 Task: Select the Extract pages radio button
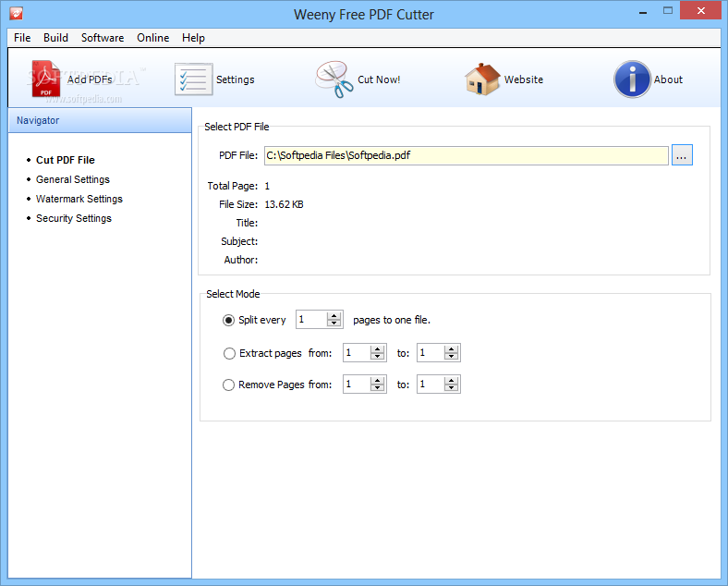[229, 354]
